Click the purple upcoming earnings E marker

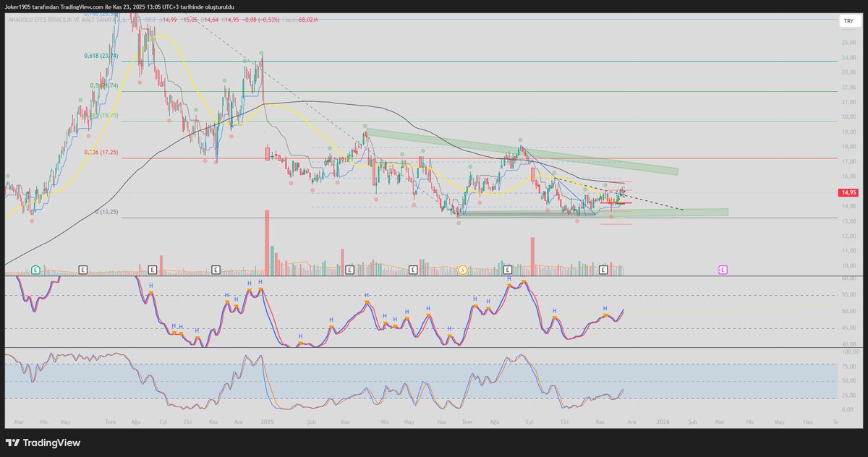tap(723, 270)
